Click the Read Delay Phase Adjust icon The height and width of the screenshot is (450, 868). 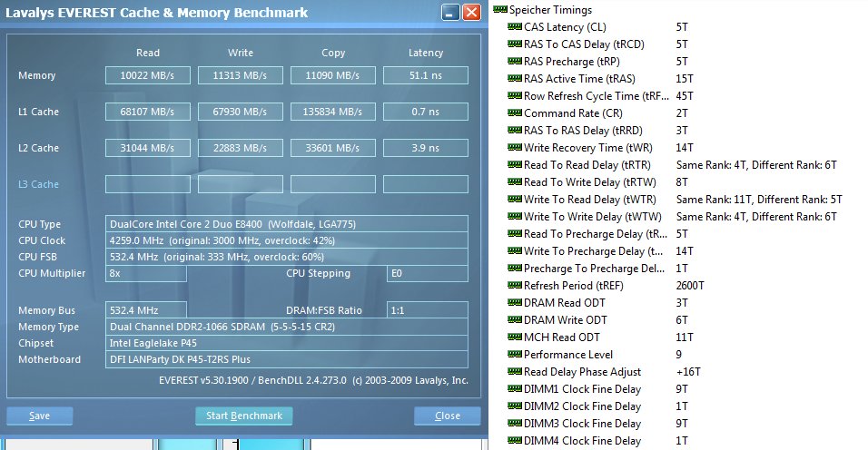pos(515,371)
